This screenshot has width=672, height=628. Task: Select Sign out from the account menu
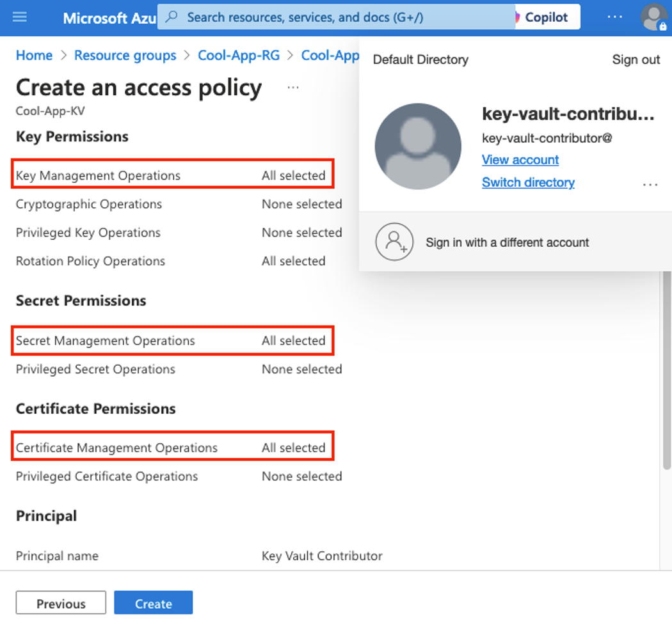(636, 59)
